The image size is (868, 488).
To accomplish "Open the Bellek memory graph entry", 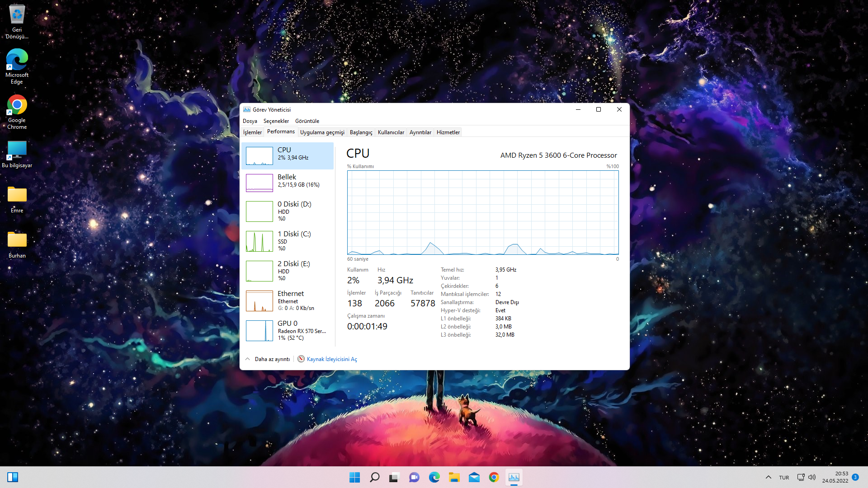I will click(287, 183).
